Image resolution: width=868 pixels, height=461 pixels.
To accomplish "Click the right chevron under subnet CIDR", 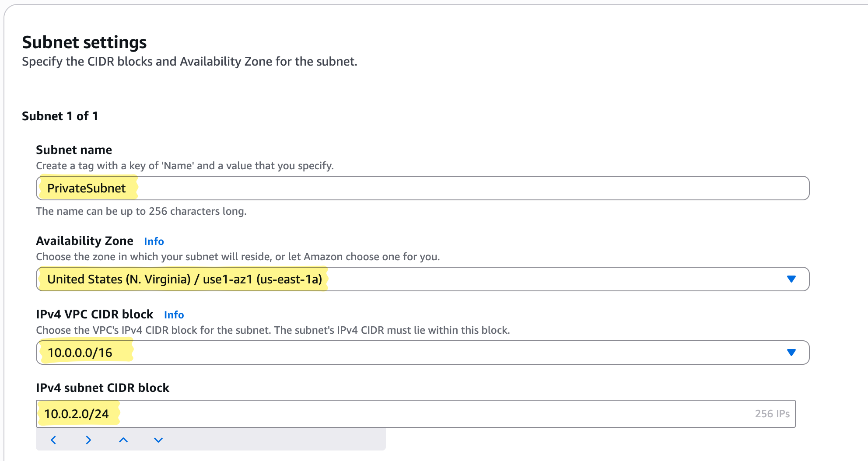I will click(88, 440).
